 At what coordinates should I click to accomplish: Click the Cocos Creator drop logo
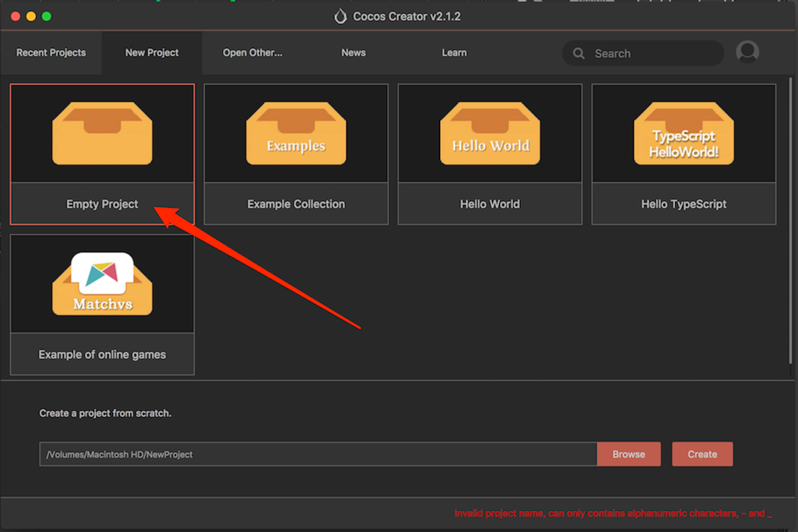[340, 16]
